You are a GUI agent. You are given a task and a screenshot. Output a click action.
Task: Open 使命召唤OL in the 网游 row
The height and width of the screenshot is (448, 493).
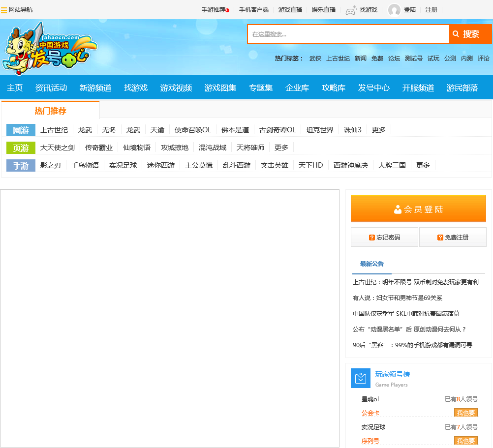tap(193, 130)
